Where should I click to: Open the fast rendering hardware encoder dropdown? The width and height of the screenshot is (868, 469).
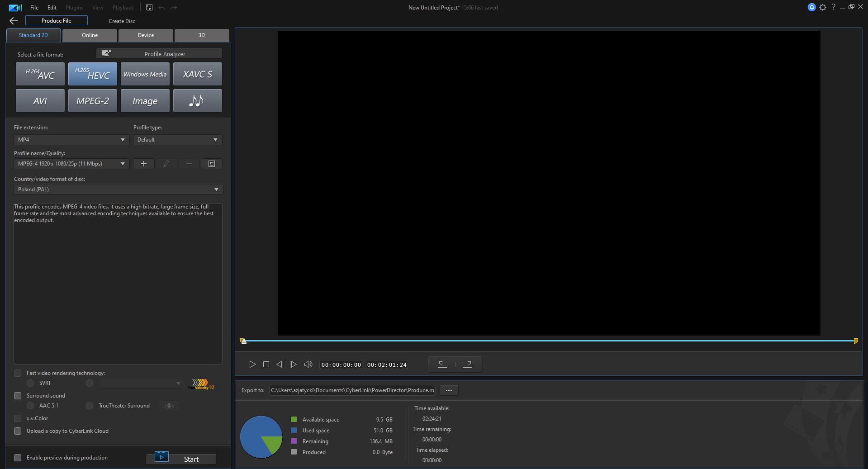142,384
